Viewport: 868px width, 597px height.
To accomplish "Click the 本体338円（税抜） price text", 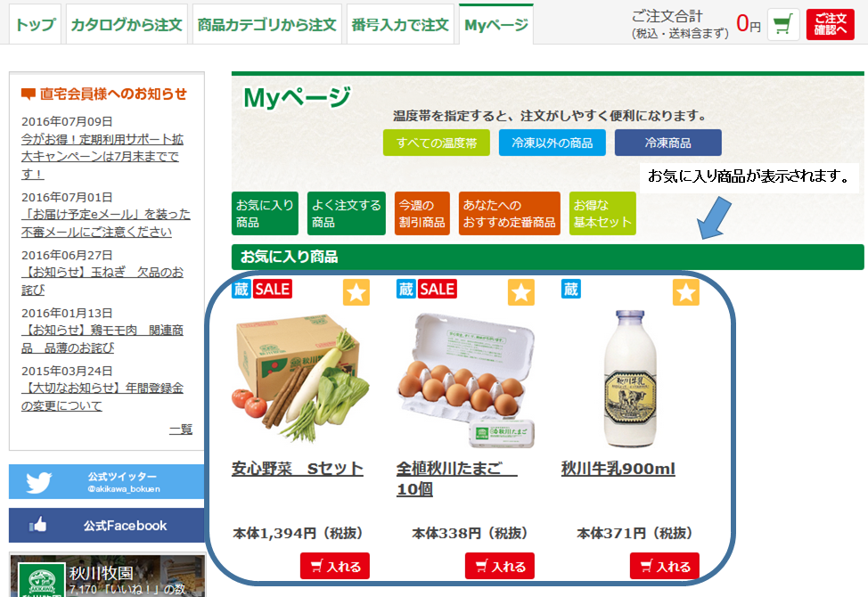I will [470, 534].
